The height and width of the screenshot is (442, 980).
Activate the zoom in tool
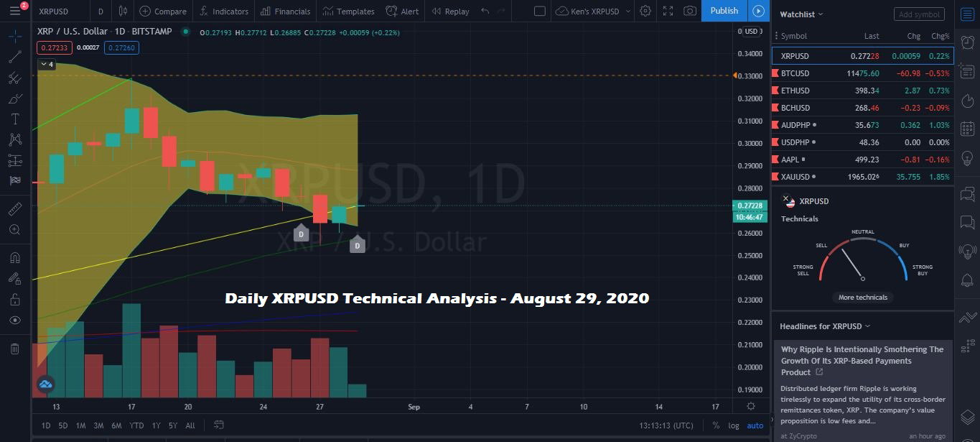[15, 229]
